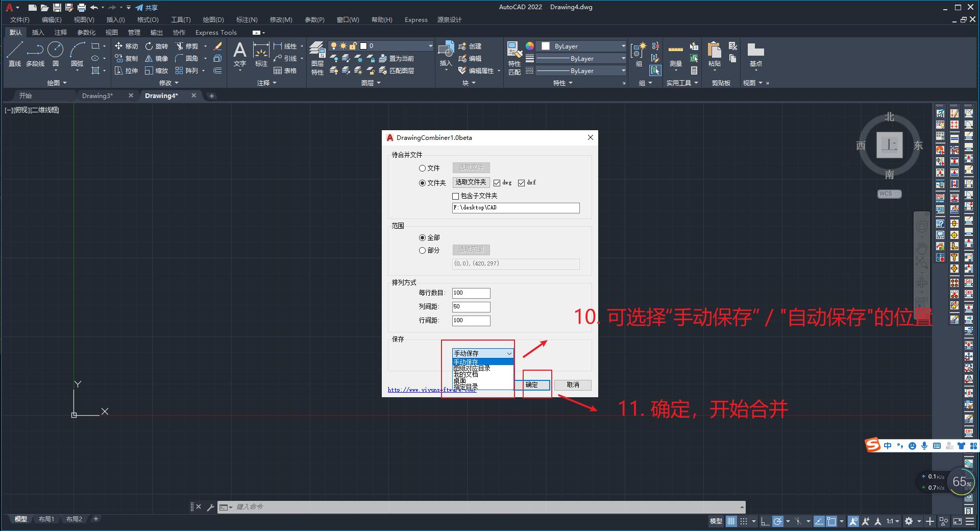Click 确定 to start merging
980x531 pixels.
pyautogui.click(x=531, y=385)
